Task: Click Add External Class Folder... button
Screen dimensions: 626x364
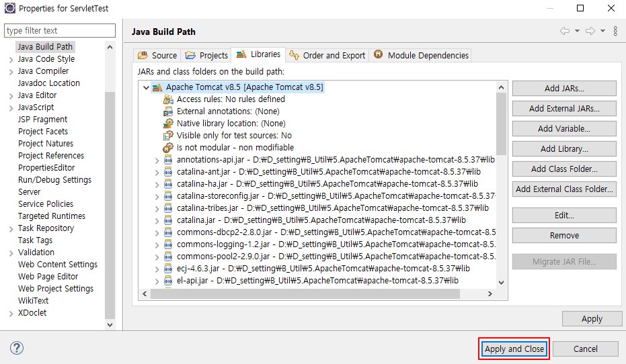Action: tap(564, 189)
